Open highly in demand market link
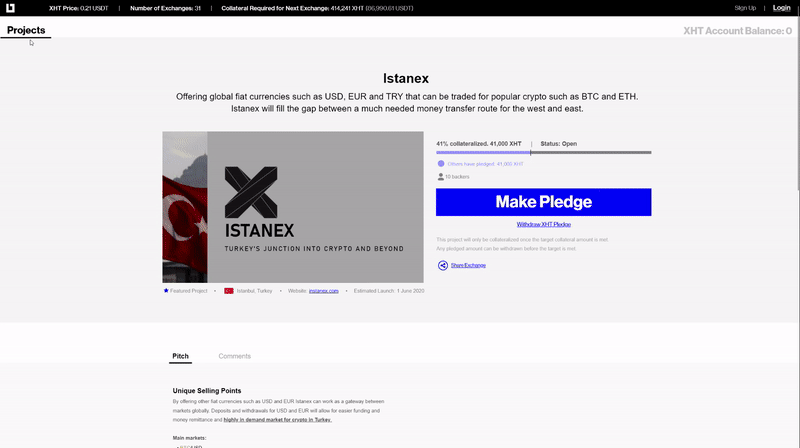Image resolution: width=800 pixels, height=448 pixels. pyautogui.click(x=278, y=420)
